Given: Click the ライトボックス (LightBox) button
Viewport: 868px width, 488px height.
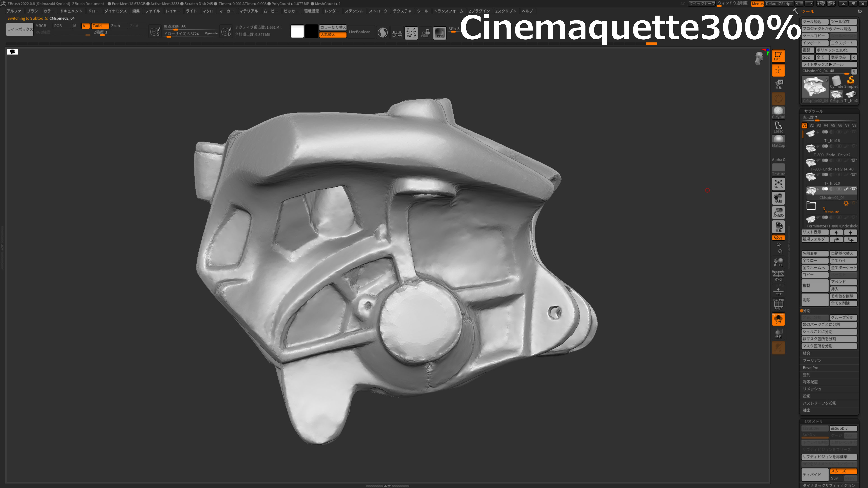Looking at the screenshot, I should [x=20, y=30].
